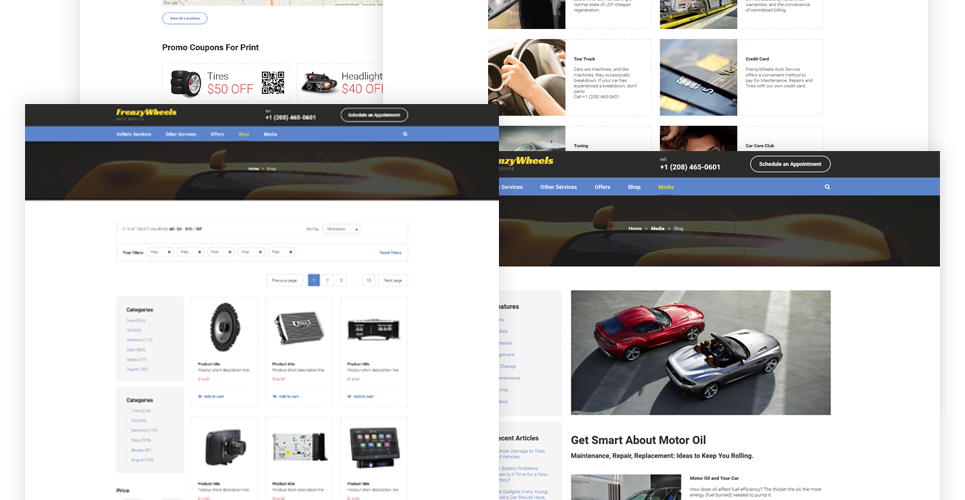This screenshot has width=965, height=500.
Task: Click Schedule an Appointment on the Shop page
Action: (x=374, y=115)
